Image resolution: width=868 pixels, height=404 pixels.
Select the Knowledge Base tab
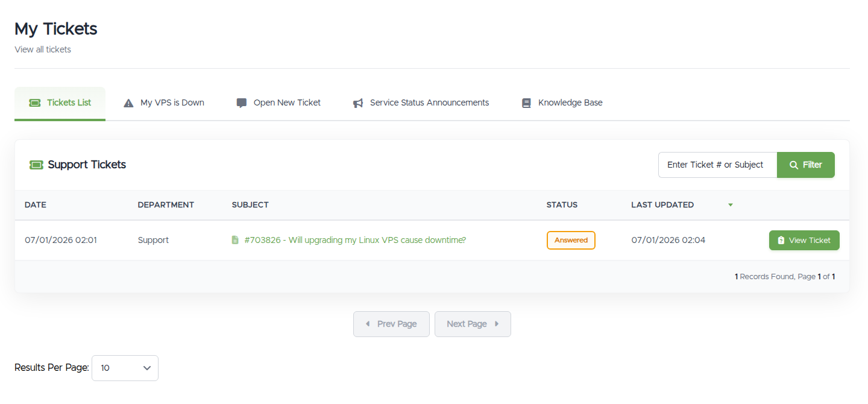tap(562, 103)
